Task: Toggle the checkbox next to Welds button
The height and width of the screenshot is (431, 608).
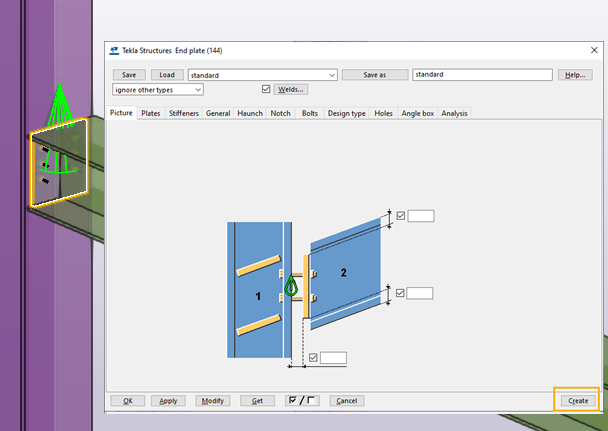Action: (266, 90)
